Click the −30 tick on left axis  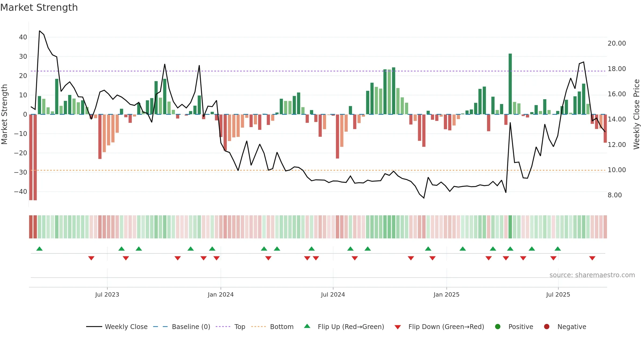tap(21, 172)
